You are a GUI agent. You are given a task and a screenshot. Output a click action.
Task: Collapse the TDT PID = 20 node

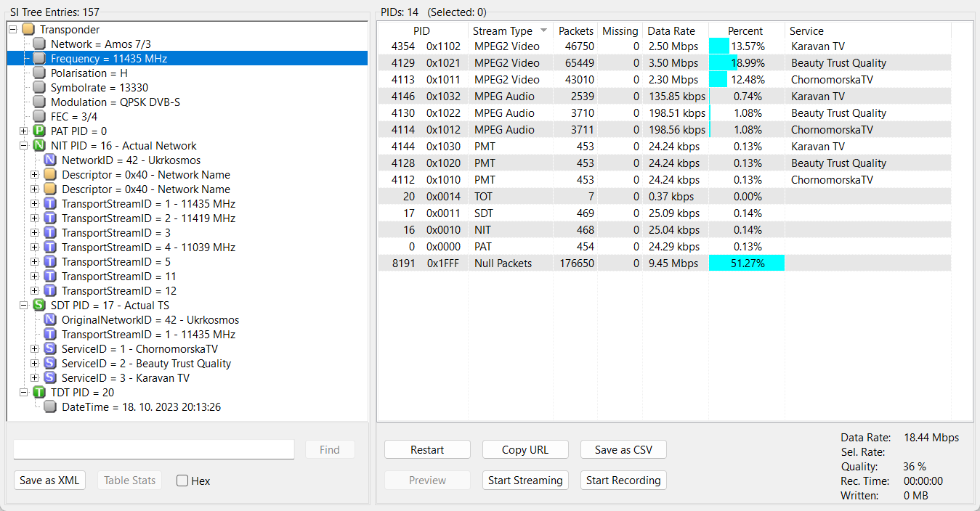click(x=24, y=393)
